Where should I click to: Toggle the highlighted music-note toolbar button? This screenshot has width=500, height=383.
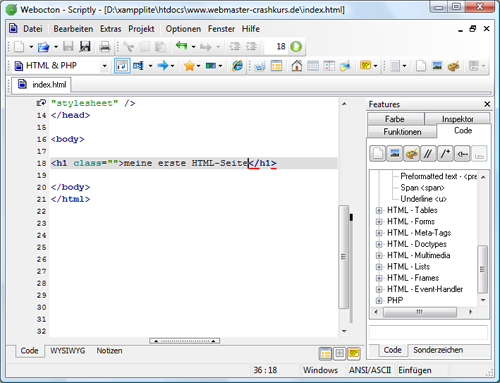tap(122, 66)
